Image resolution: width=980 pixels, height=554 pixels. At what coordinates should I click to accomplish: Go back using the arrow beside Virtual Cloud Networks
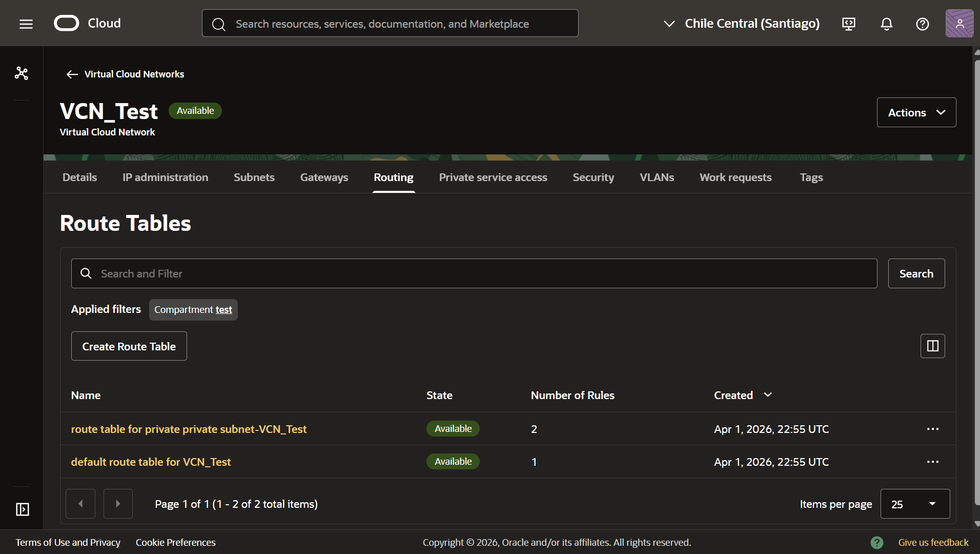tap(72, 74)
